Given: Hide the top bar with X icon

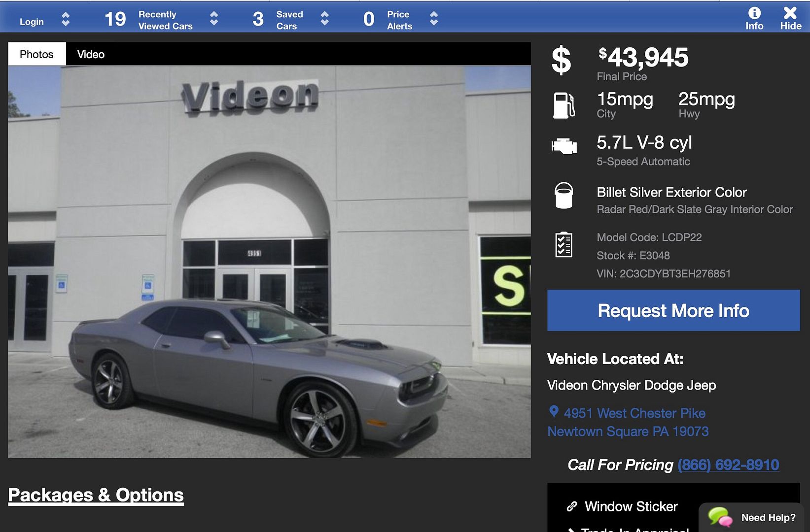Looking at the screenshot, I should (x=790, y=13).
